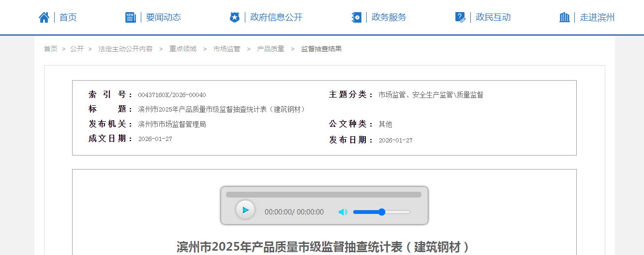Viewport: 644px width, 255px height.
Task: Open the 政府信息公开 navigation menu item
Action: pyautogui.click(x=276, y=17)
